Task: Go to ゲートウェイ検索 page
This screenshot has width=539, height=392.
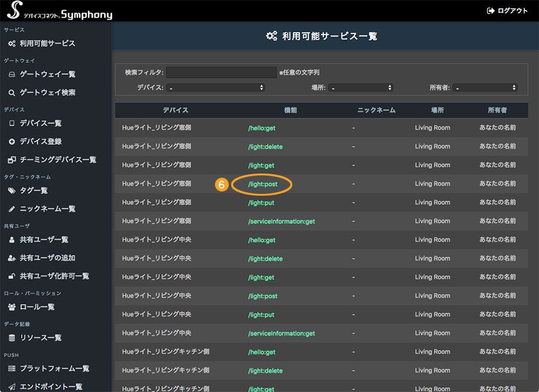Action: [47, 92]
